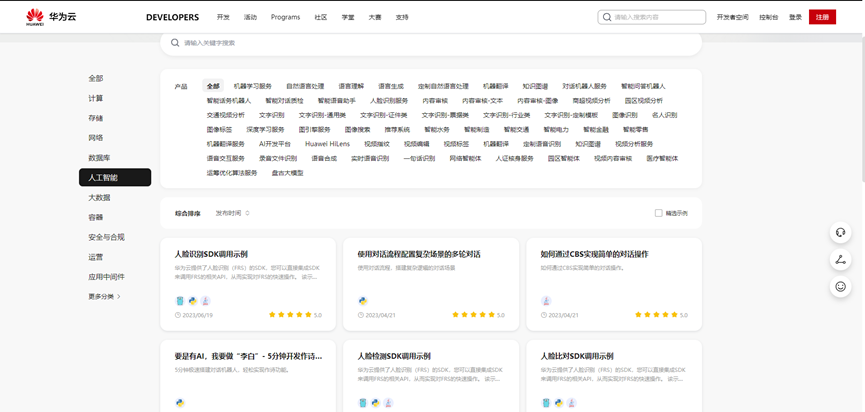This screenshot has width=865, height=412.
Task: Open 人脸比对SDK调用示例 card title
Action: [577, 356]
